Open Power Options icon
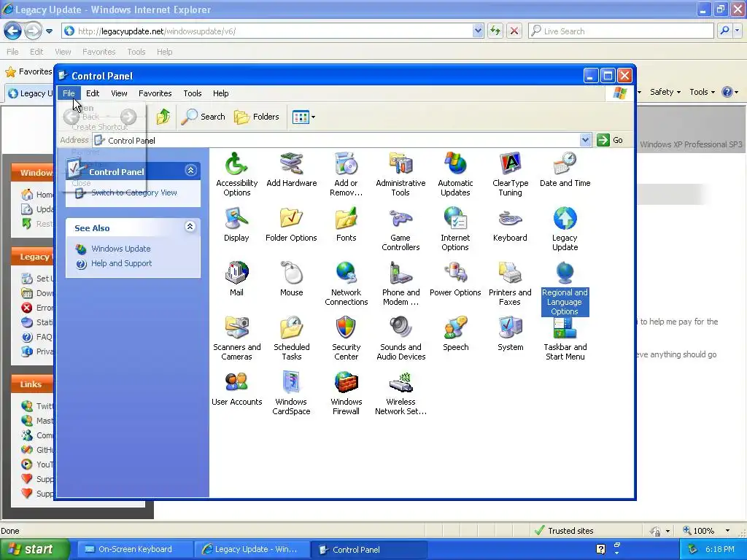Image resolution: width=747 pixels, height=560 pixels. [x=455, y=279]
